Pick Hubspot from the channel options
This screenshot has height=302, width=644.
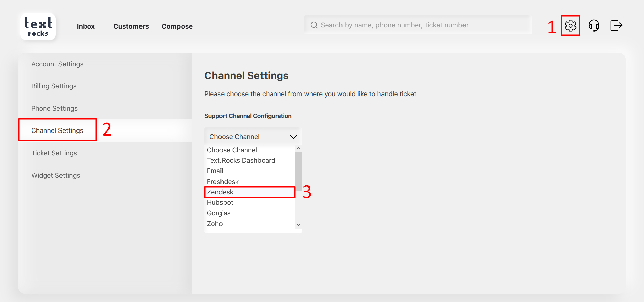click(x=220, y=202)
